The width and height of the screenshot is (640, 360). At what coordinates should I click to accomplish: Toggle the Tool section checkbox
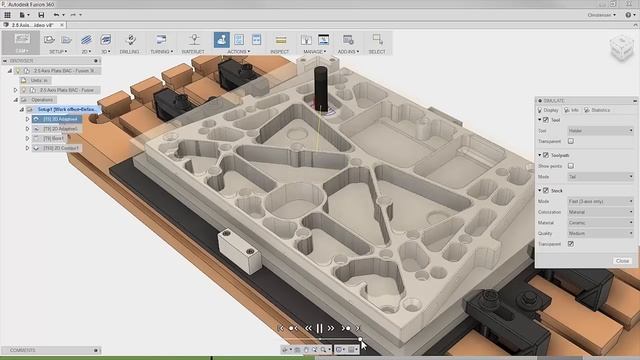[x=546, y=120]
